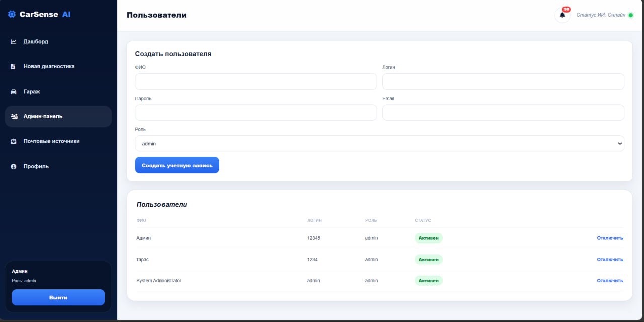Click the CarSense AI brand title
Viewport: 644px width, 322px height.
tap(45, 14)
